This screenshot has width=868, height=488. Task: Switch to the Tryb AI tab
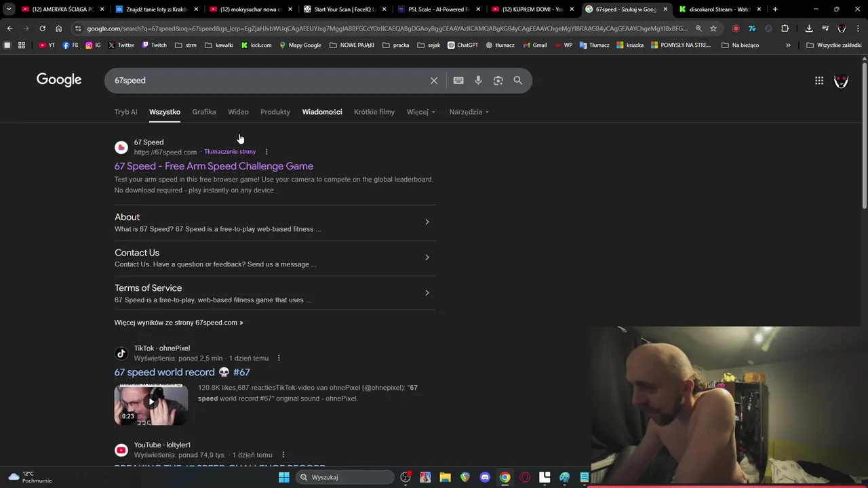pyautogui.click(x=125, y=112)
